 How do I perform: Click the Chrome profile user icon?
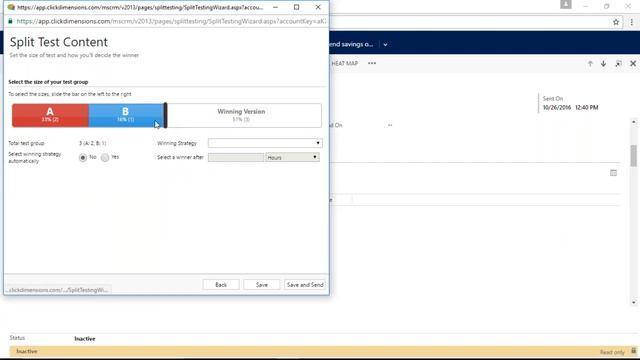(566, 4)
